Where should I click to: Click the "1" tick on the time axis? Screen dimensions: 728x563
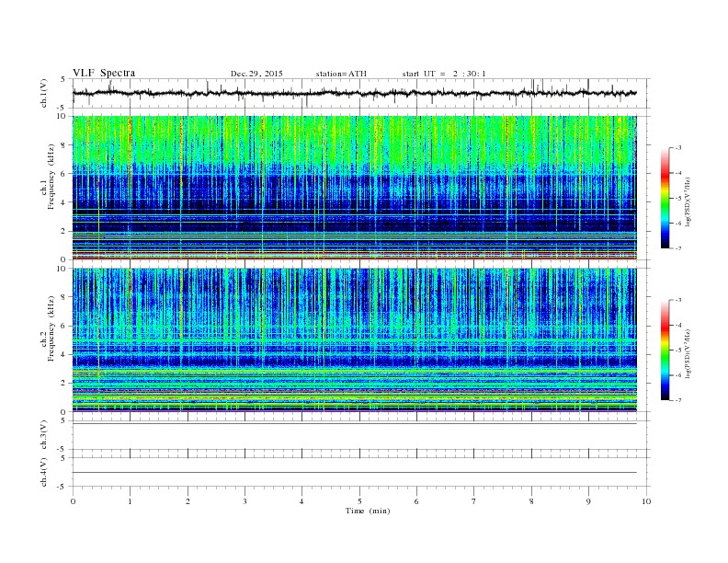pyautogui.click(x=130, y=501)
